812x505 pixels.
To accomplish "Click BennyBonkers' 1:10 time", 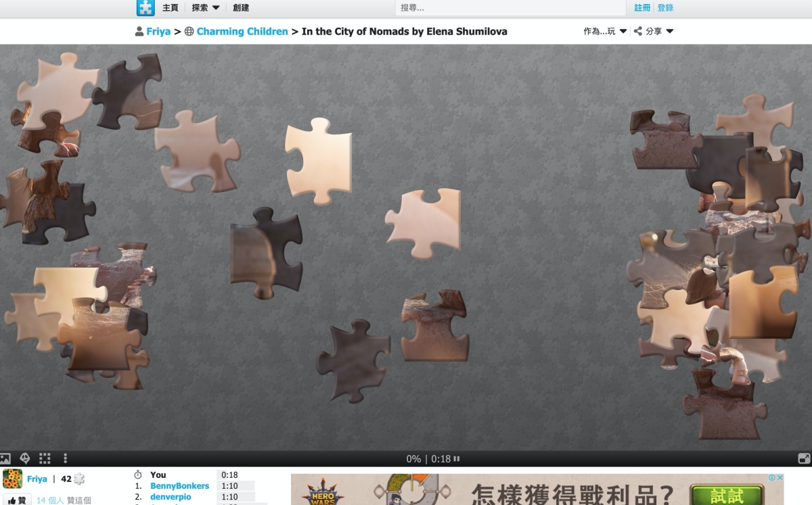I will point(229,485).
